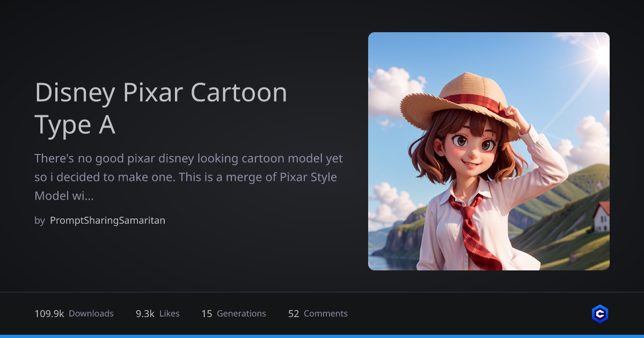
Task: Click the blue bar along the bottom edge
Action: click(322, 336)
